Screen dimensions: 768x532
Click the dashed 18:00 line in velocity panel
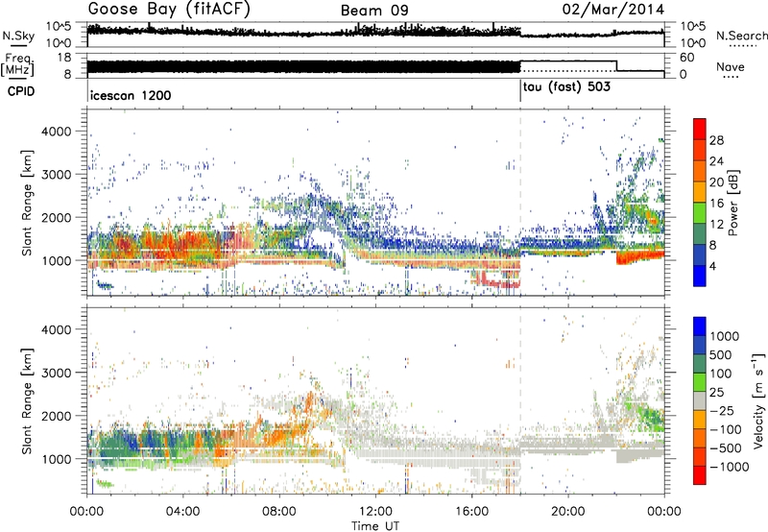(520, 399)
